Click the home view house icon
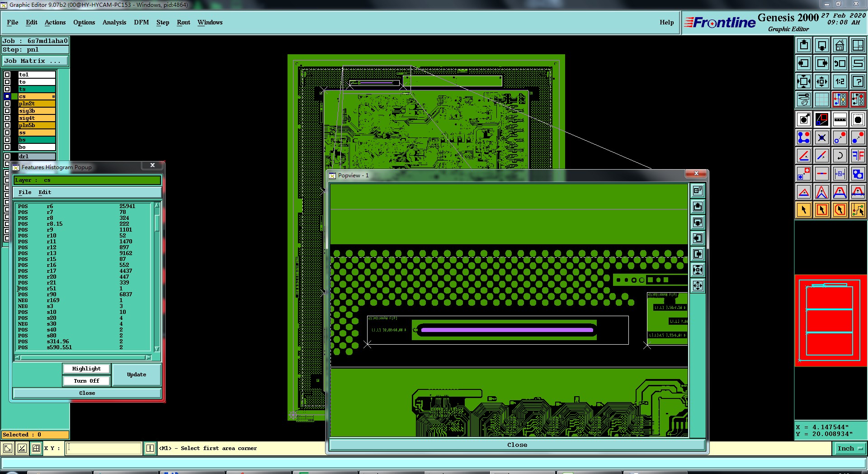This screenshot has width=868, height=474. click(x=840, y=45)
